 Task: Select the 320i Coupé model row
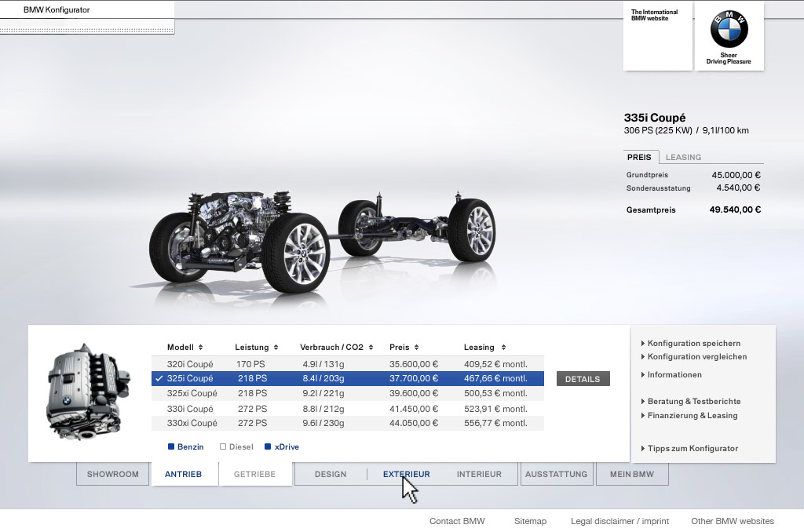348,364
